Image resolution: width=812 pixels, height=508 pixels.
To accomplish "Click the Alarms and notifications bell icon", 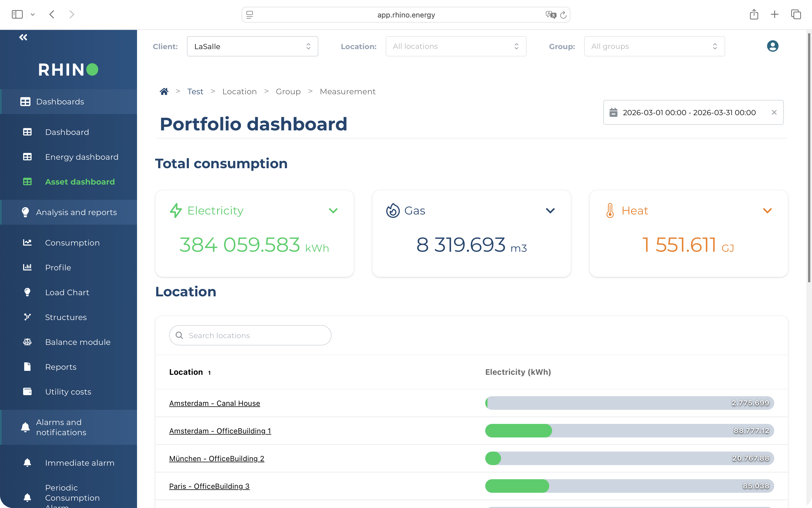I will coord(25,427).
